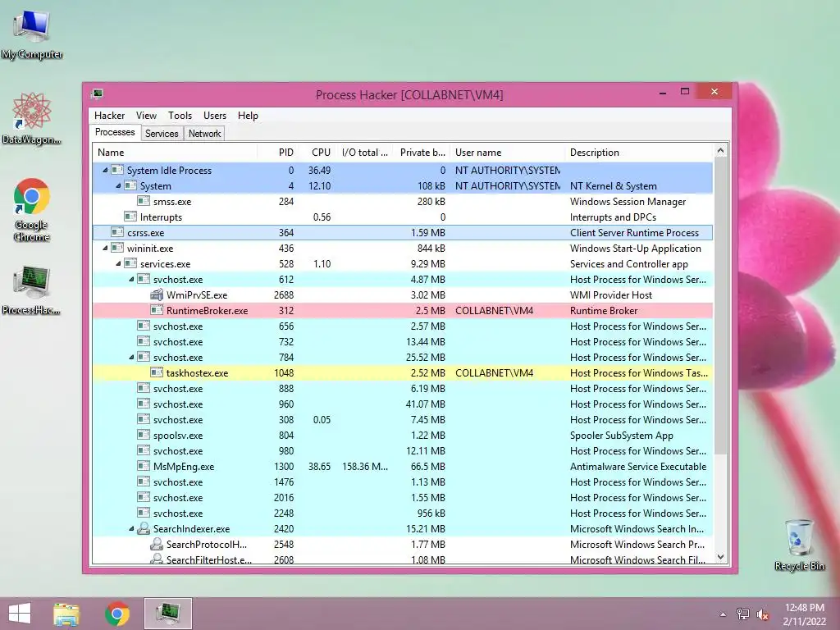
Task: Click the smss.exe process icon
Action: (x=144, y=202)
